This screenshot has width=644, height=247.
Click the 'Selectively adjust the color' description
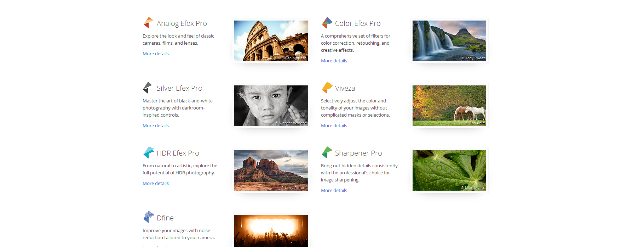(356, 108)
